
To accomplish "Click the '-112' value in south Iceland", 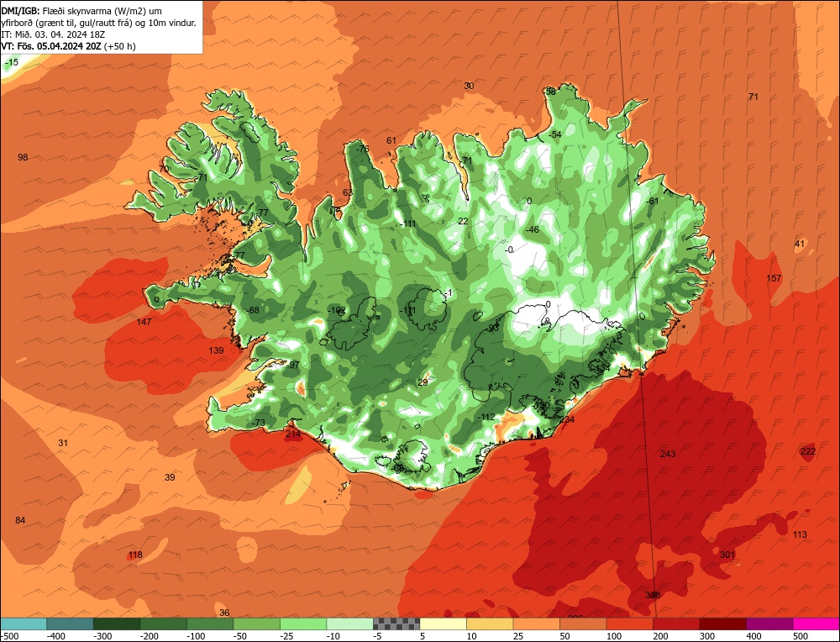I will point(486,417).
